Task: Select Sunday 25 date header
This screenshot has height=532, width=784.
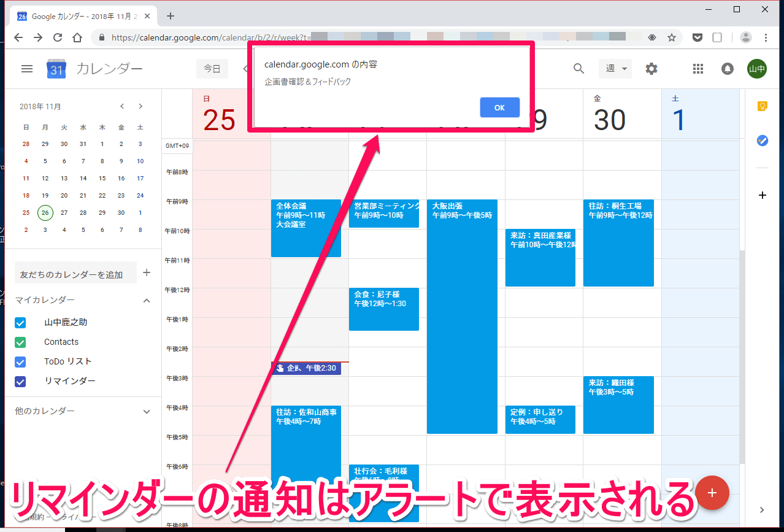Action: [x=219, y=120]
